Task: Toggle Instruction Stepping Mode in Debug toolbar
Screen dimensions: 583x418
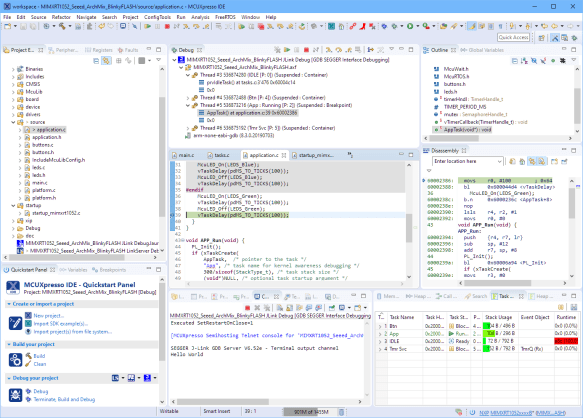Action: click(371, 50)
